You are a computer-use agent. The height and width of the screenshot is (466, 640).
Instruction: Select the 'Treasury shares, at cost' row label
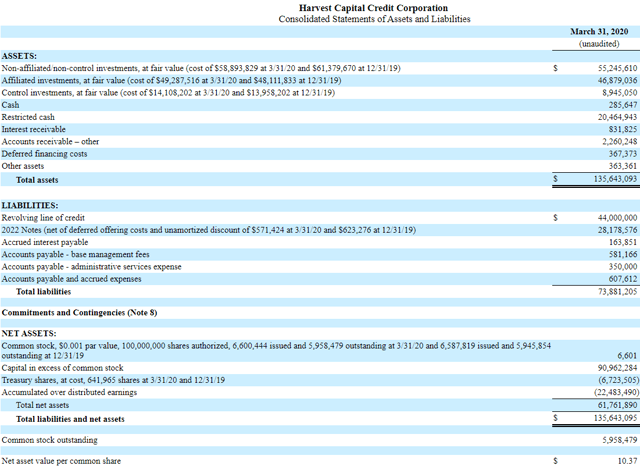coord(113,380)
